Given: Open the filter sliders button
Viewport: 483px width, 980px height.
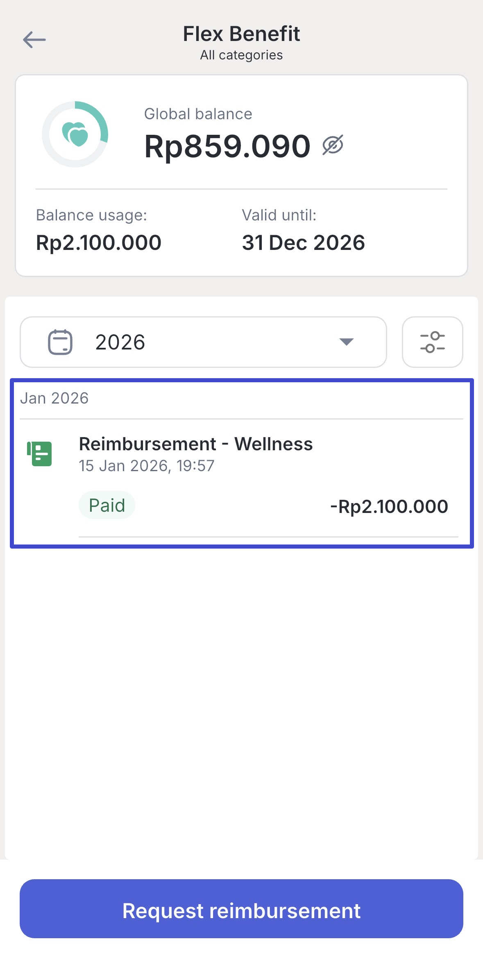Looking at the screenshot, I should pos(432,342).
